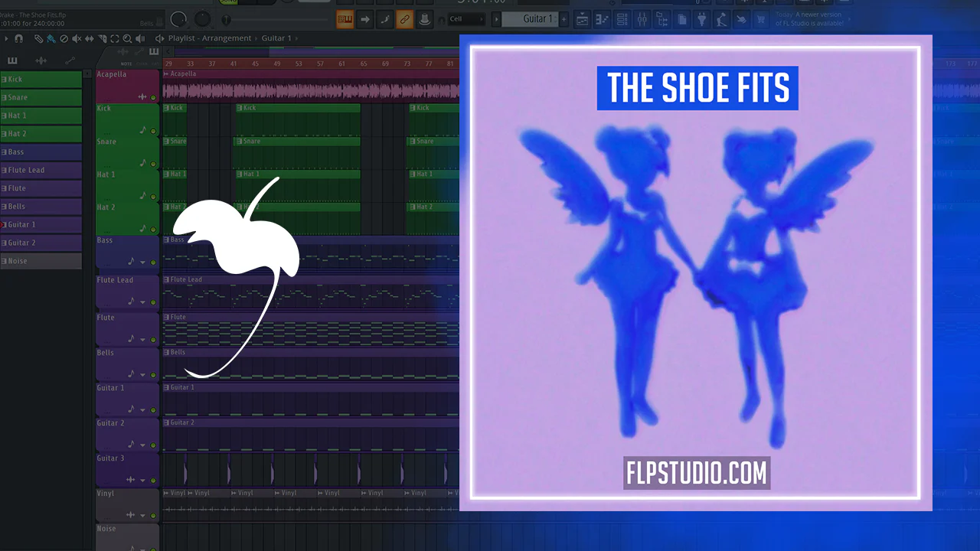Click the plus button beside Guitar 1
The width and height of the screenshot is (980, 551).
tap(563, 19)
